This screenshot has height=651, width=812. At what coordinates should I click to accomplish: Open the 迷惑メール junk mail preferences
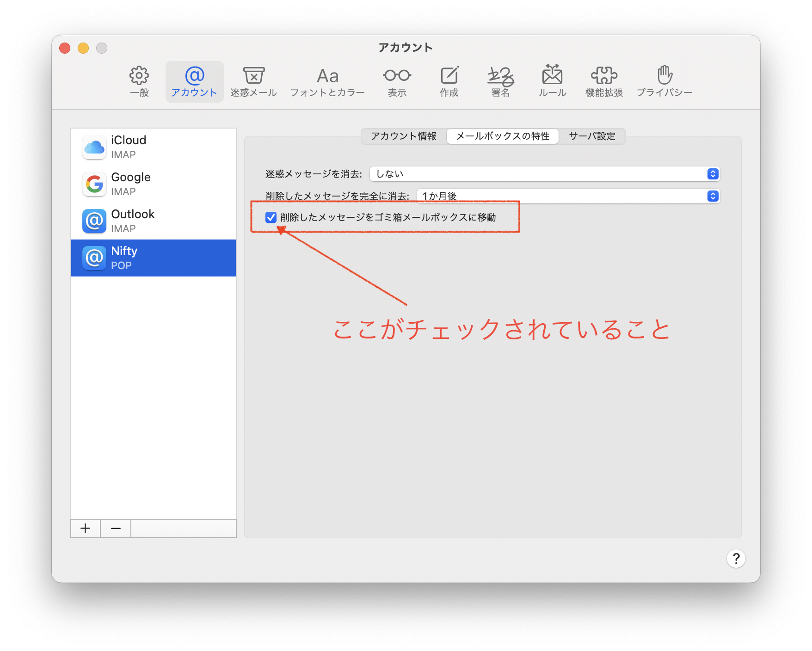pyautogui.click(x=253, y=81)
